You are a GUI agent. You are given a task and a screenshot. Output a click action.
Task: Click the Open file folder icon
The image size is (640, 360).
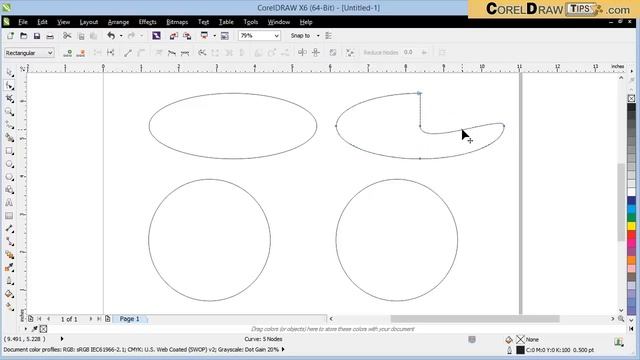(23, 36)
